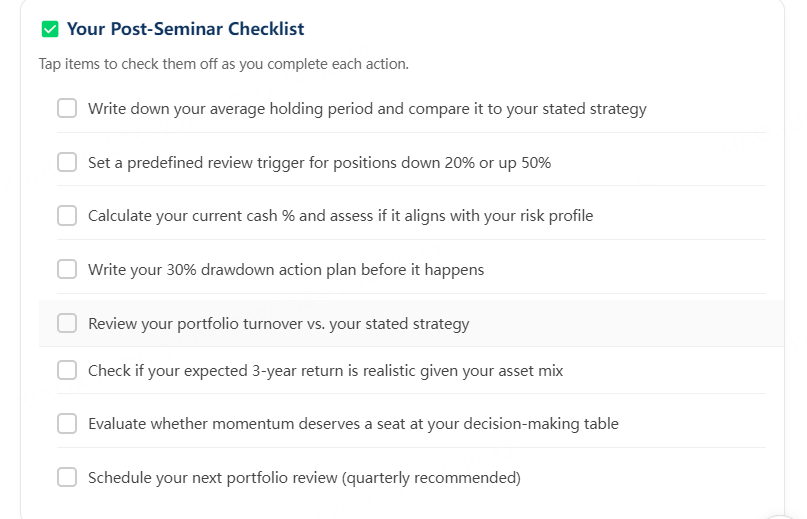Click the 'Review your portfolio turnover' item label
Screen dimensions: 807x519
(x=278, y=324)
